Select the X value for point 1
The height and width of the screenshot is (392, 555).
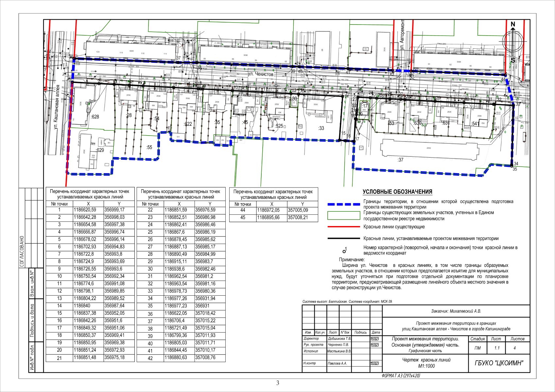click(x=85, y=210)
